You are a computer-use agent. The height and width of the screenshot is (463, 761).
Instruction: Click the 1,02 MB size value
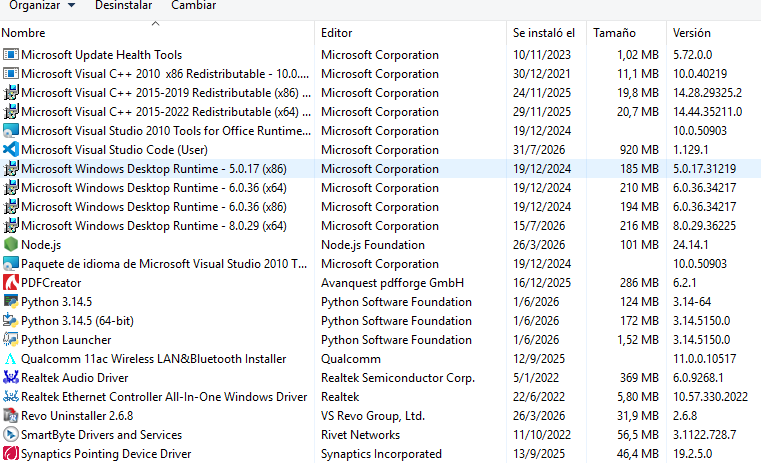(638, 54)
